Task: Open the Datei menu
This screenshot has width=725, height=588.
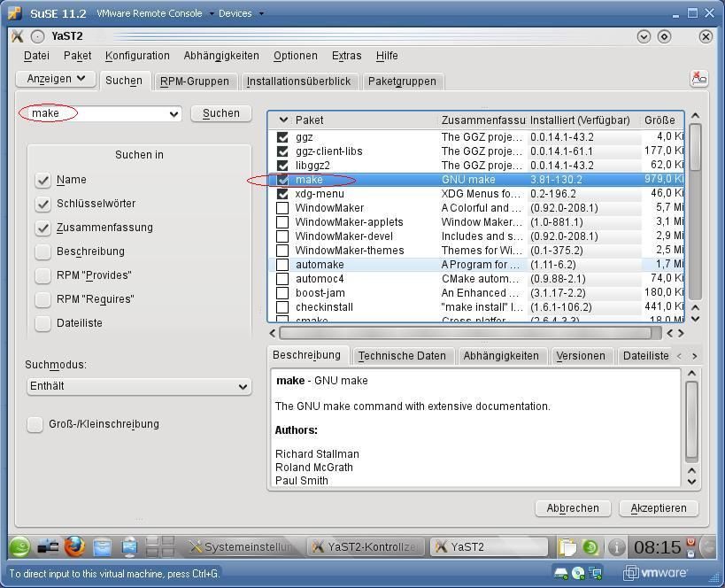Action: point(36,56)
